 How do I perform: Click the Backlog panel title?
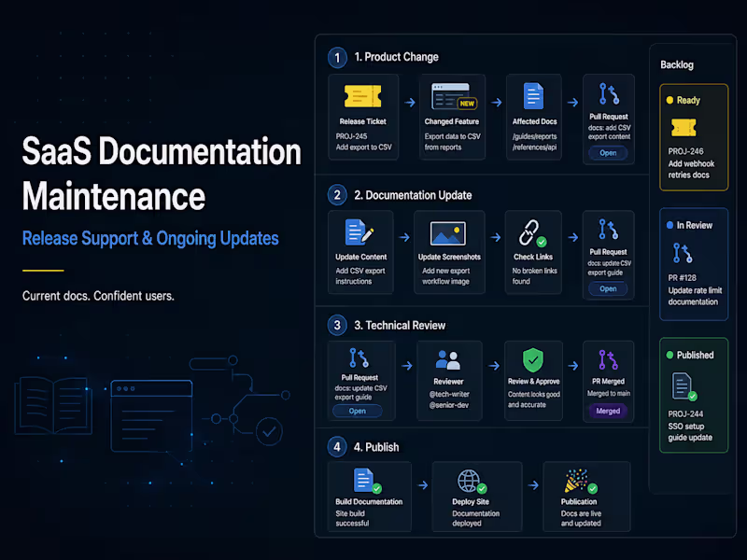tap(676, 64)
